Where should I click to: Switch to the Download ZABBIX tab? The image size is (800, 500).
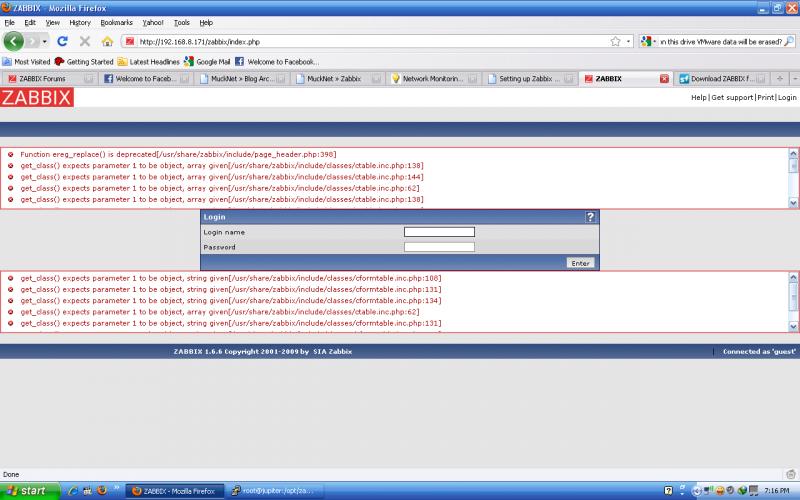(x=722, y=79)
